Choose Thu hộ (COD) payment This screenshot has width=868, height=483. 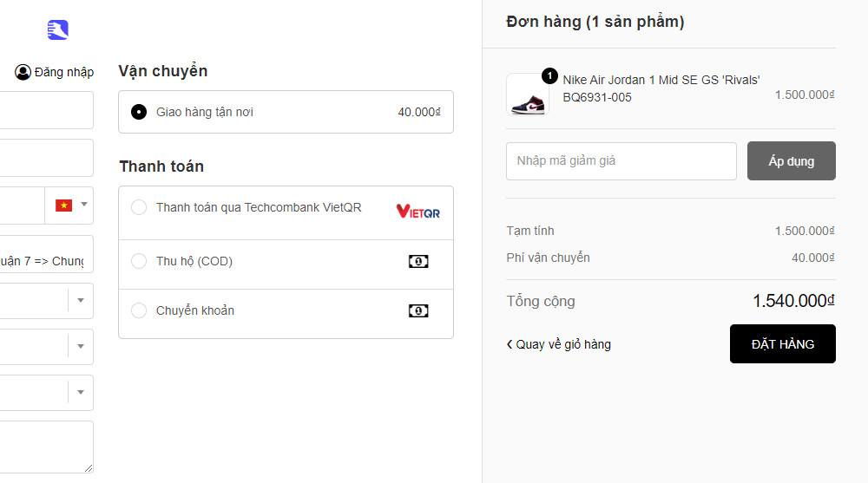(139, 261)
